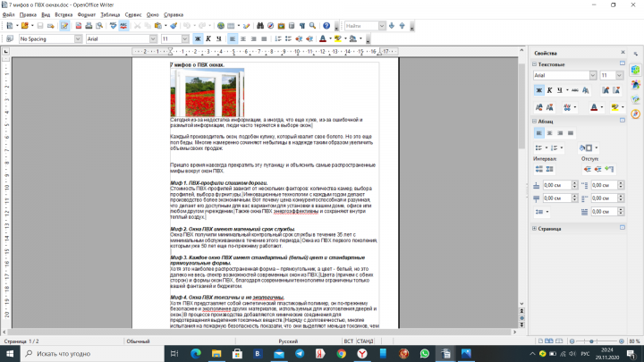Open the toolbar font color dropdown arrow
The height and width of the screenshot is (362, 644).
(x=330, y=38)
